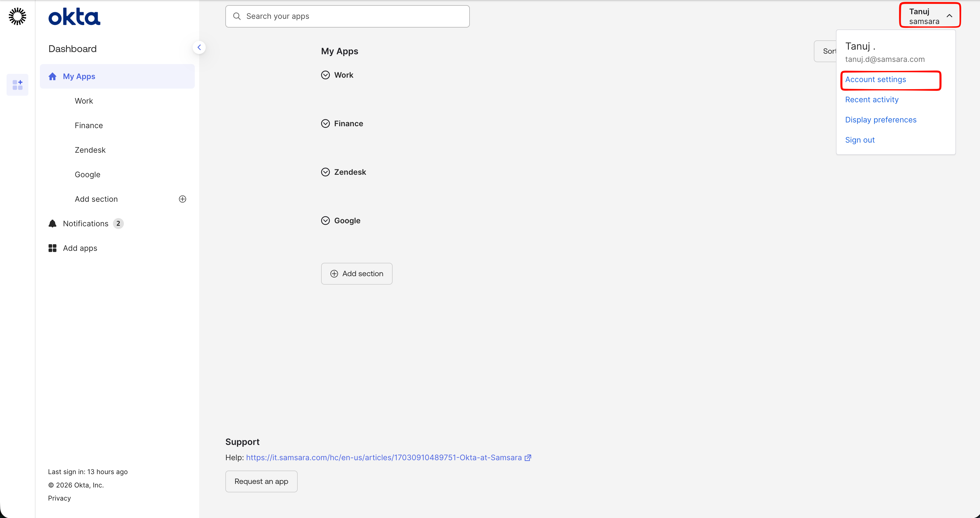
Task: Click the My Apps main heading
Action: point(339,51)
